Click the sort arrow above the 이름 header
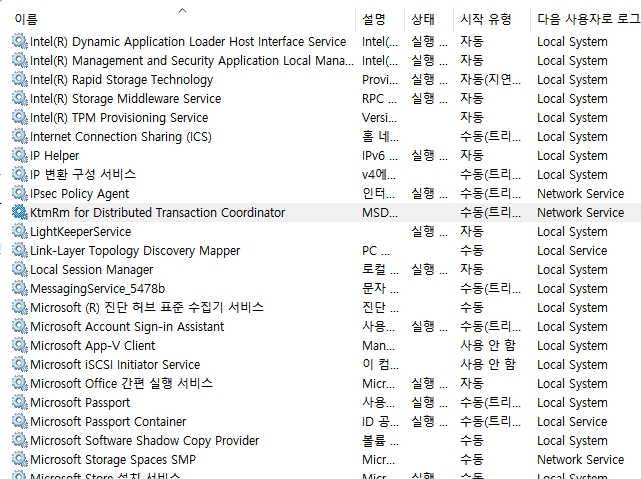 click(183, 11)
